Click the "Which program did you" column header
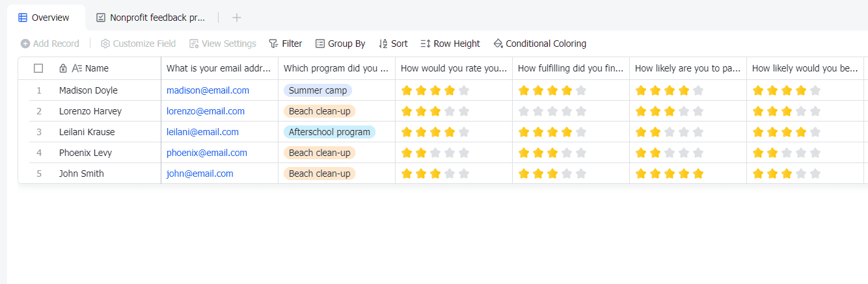The image size is (868, 284). tap(336, 68)
